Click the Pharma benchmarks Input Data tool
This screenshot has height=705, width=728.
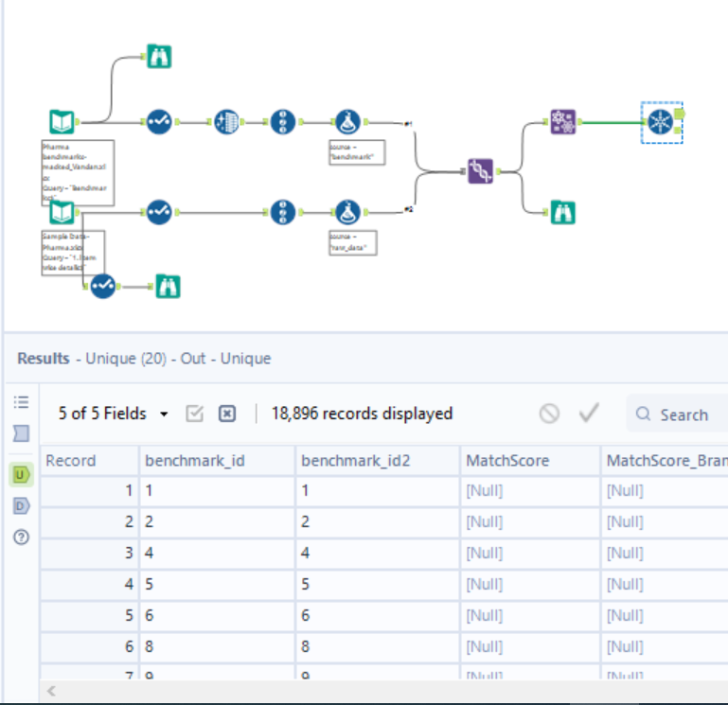(62, 122)
